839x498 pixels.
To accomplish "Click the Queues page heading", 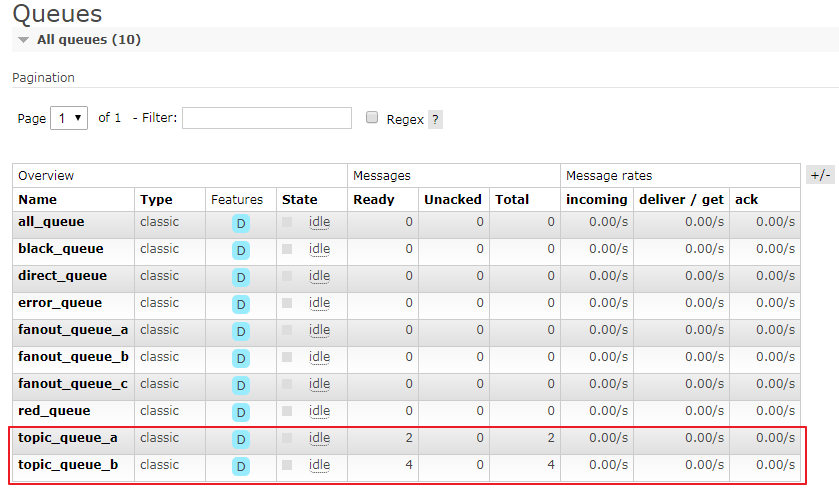I will 57,14.
